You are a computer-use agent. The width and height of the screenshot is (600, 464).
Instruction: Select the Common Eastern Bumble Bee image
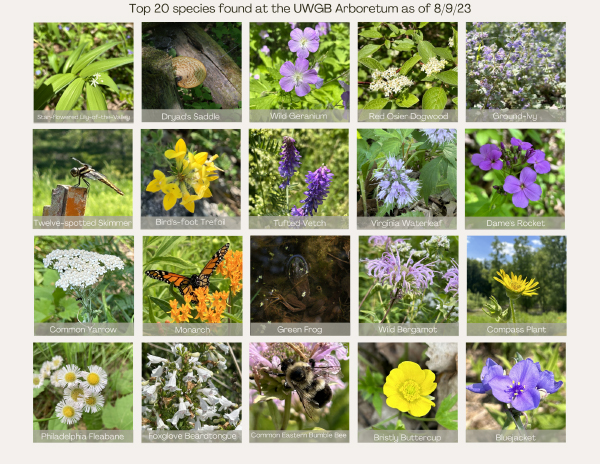click(x=299, y=392)
